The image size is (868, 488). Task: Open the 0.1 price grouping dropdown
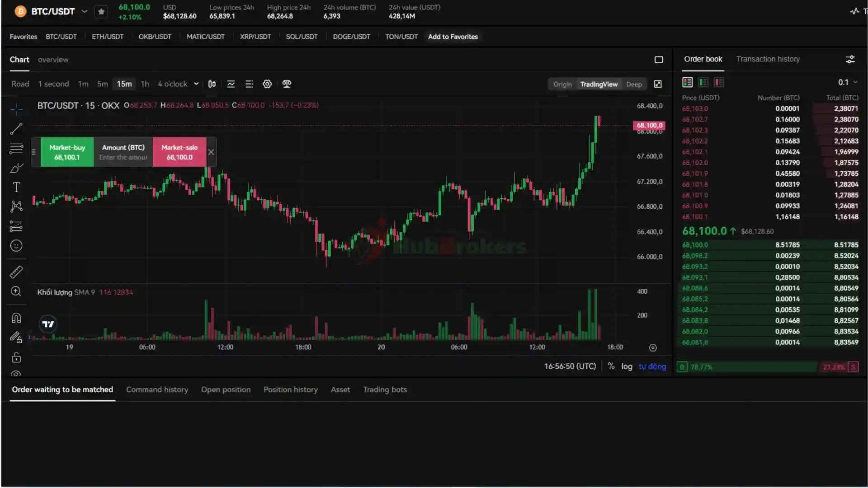point(848,82)
